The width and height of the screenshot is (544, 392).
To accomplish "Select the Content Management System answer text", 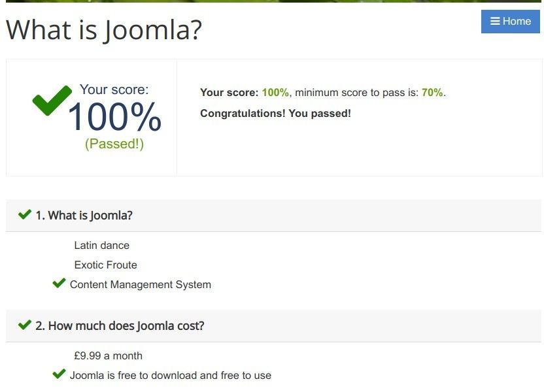I will (141, 285).
